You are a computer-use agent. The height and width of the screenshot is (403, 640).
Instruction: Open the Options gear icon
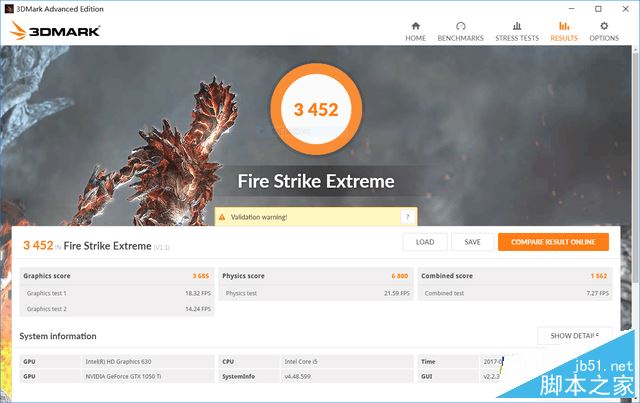[604, 26]
